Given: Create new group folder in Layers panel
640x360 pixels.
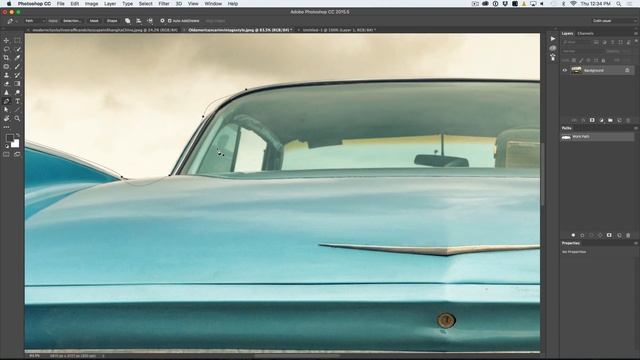Looking at the screenshot, I should click(x=610, y=120).
